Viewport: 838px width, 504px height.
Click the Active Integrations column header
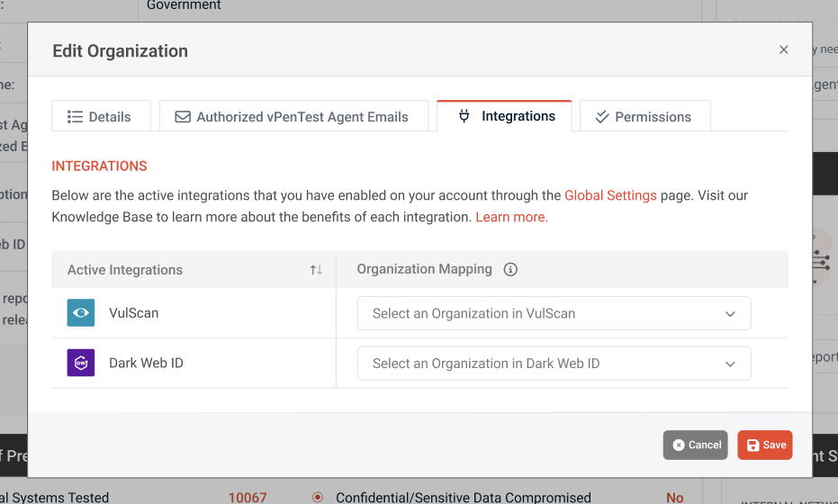125,270
